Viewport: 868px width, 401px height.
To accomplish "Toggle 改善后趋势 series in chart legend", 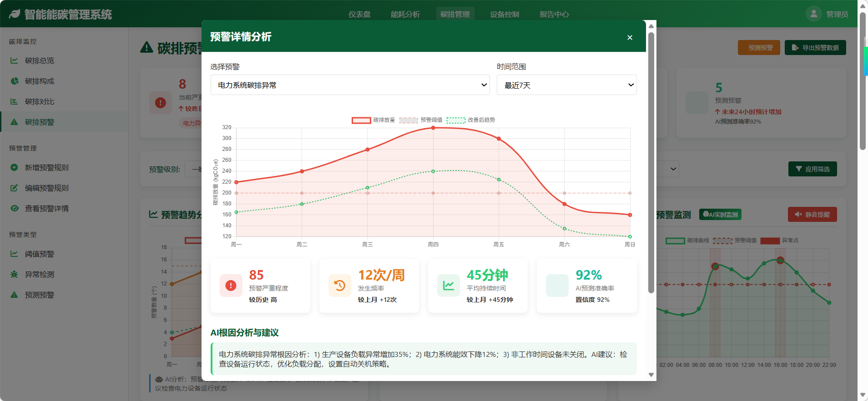I will click(470, 120).
